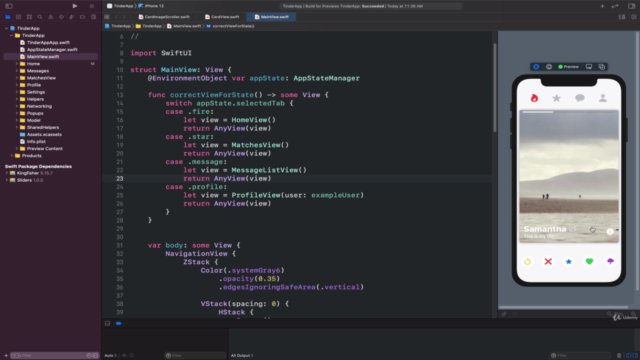This screenshot has width=640, height=360.
Task: Click the navigator Filter field
Action: click(54, 356)
